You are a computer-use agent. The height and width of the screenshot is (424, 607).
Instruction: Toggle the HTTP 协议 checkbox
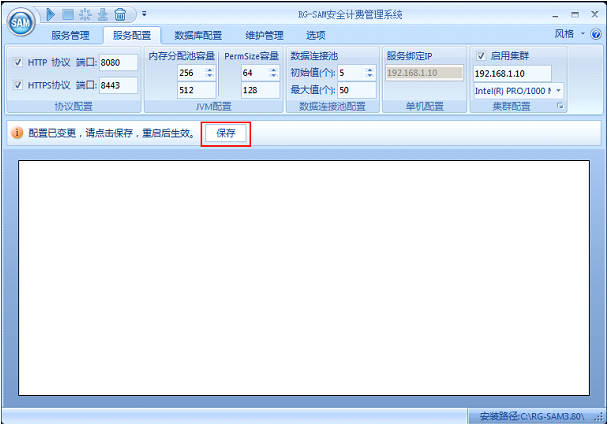click(x=18, y=62)
